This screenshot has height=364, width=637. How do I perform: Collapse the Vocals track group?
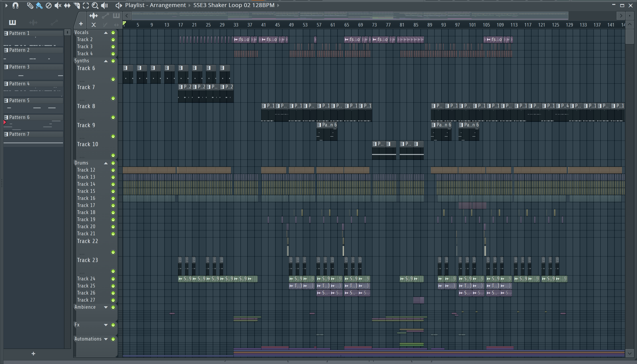pos(106,33)
